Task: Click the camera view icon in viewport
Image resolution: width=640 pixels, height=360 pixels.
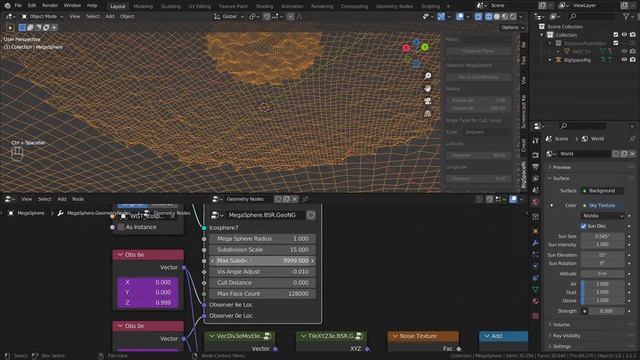Action: point(427,101)
